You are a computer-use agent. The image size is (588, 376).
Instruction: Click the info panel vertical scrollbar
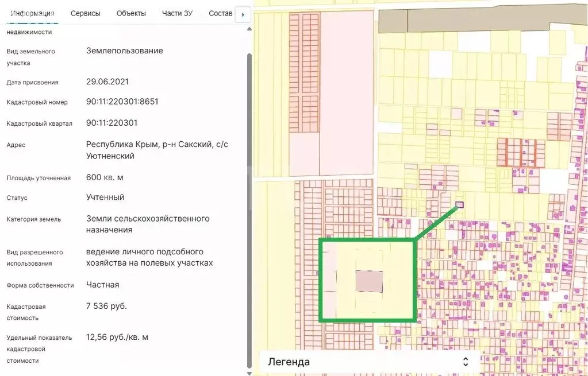coord(249,172)
